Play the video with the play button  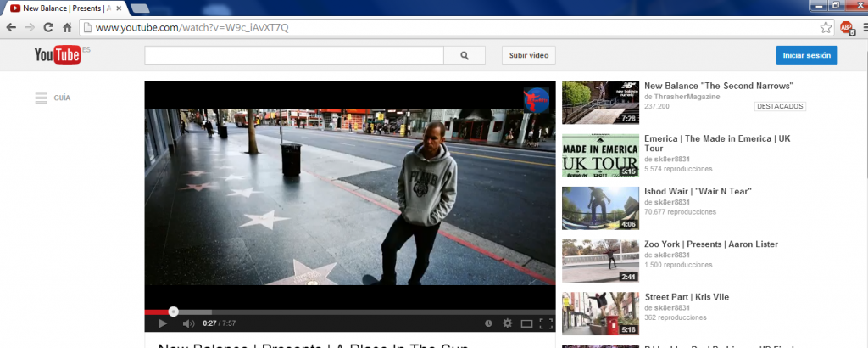click(162, 323)
